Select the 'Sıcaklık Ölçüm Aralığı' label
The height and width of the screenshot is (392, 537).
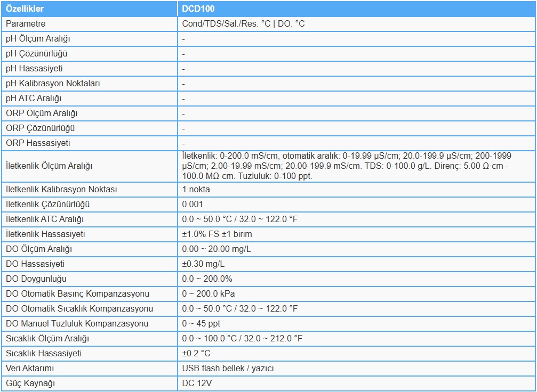tap(47, 339)
